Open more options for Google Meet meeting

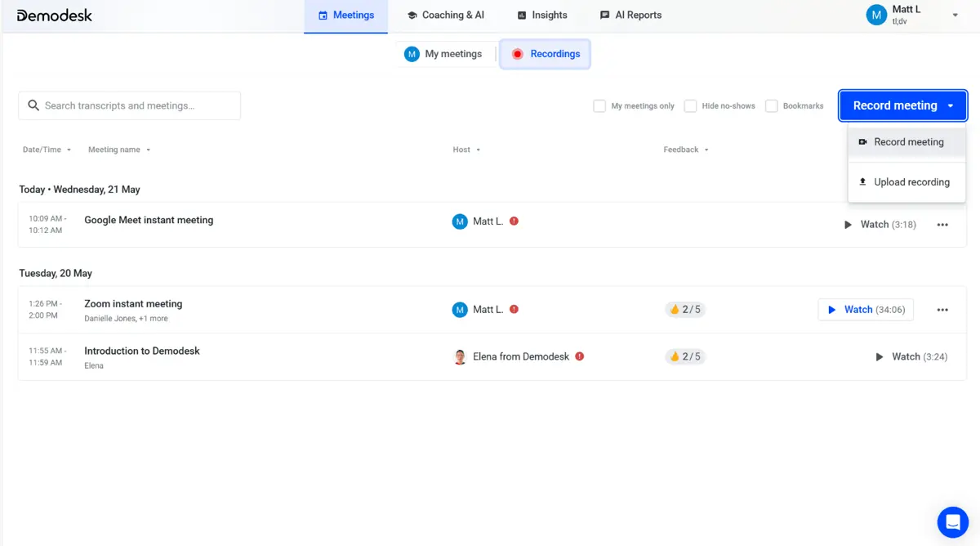click(x=942, y=225)
